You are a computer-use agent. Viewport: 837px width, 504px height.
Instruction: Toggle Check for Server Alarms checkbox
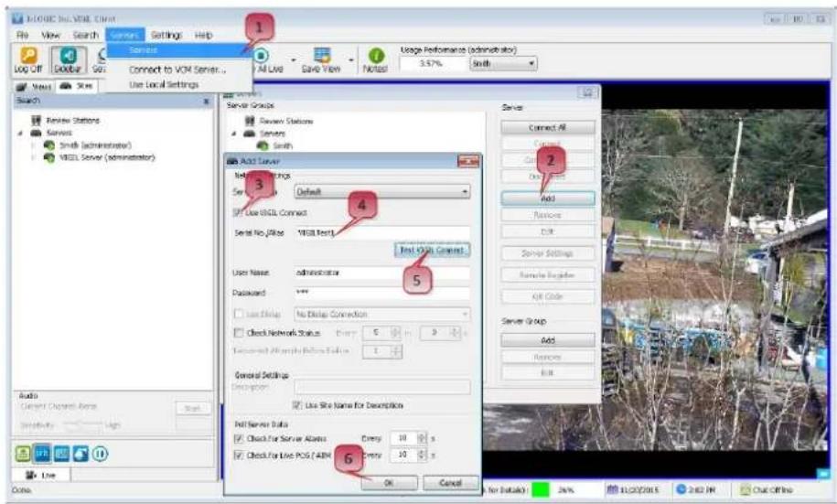point(239,438)
